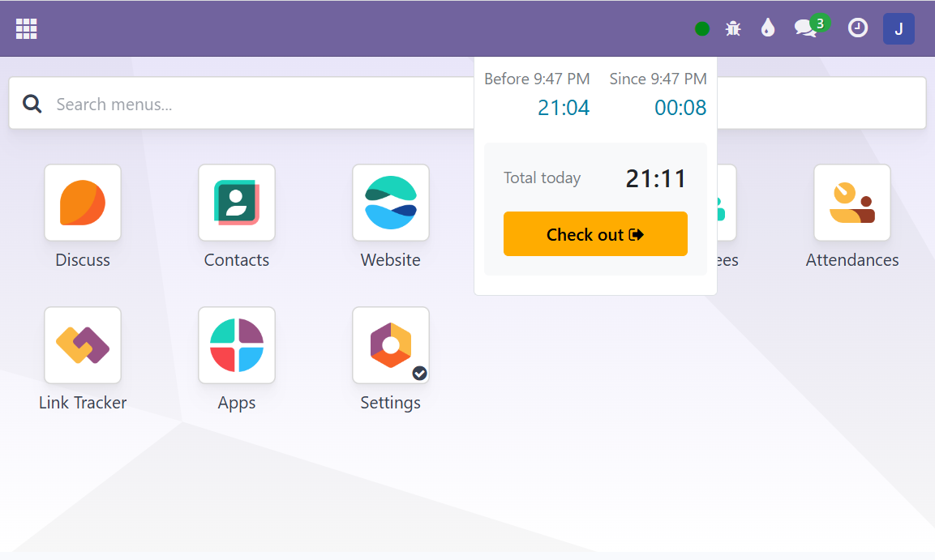Click the apps grid icon top-left

26,28
